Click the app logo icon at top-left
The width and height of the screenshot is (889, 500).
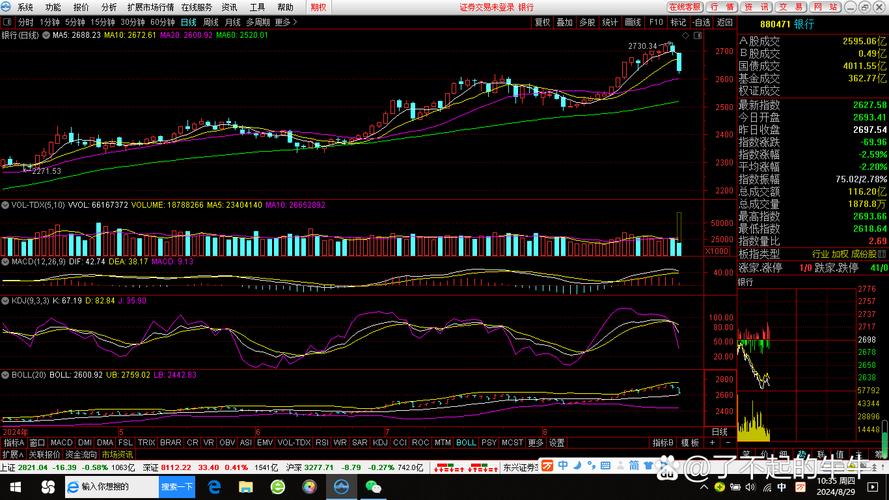(x=7, y=6)
